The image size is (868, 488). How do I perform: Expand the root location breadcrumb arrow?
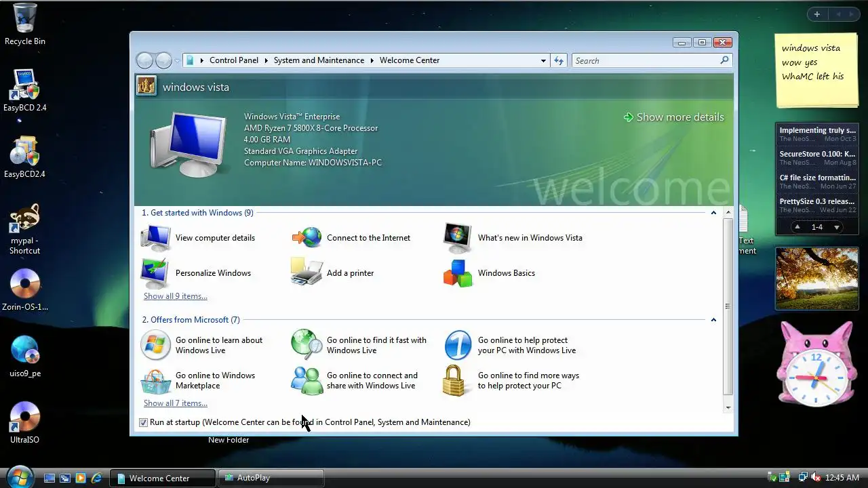pyautogui.click(x=201, y=60)
